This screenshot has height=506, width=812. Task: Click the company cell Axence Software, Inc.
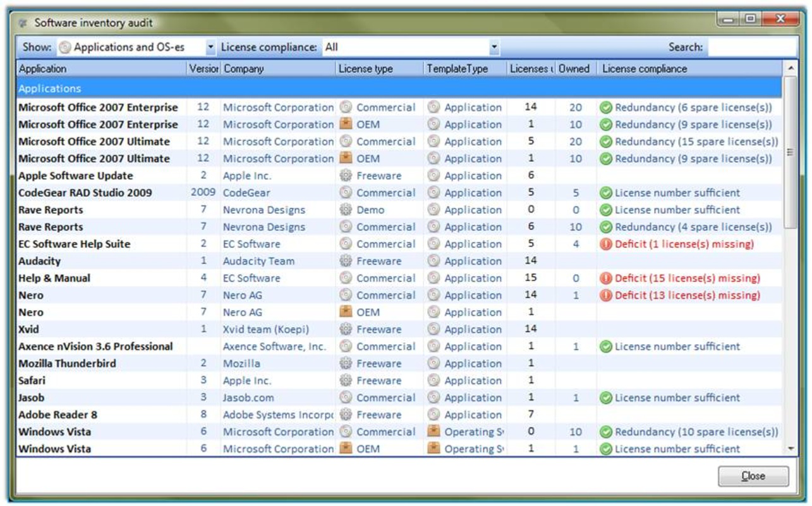click(274, 347)
